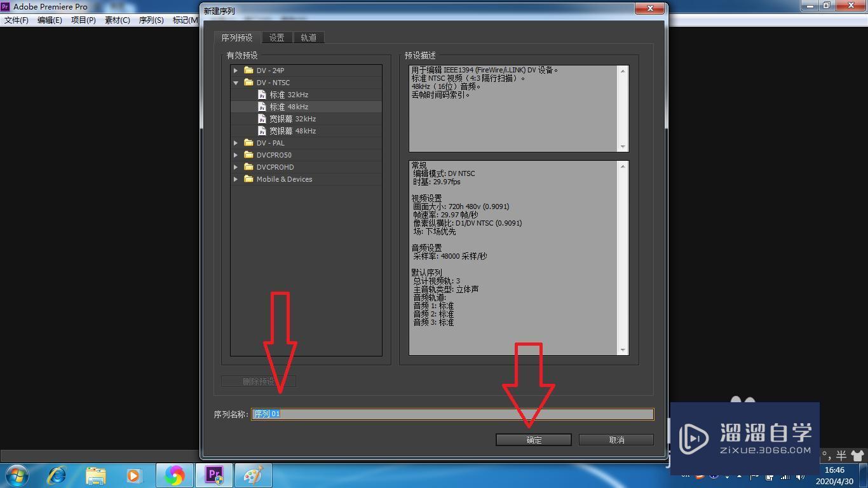Open Internet Explorer from the taskbar
Image resolution: width=868 pixels, height=488 pixels.
click(x=57, y=475)
